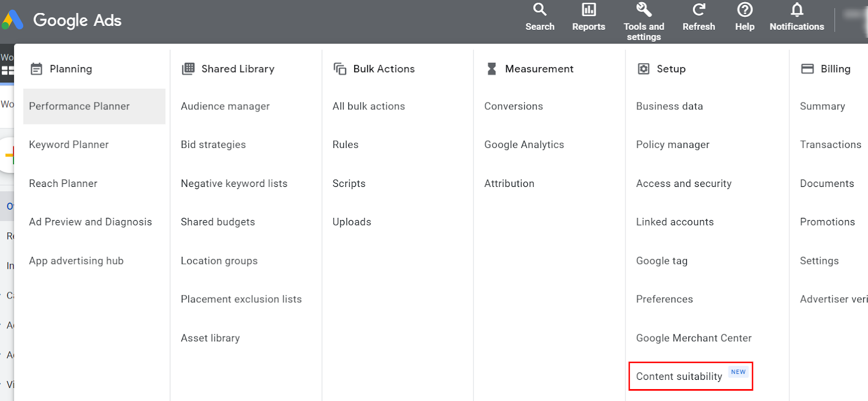Click the Bulk Actions heading text
868x401 pixels.
tap(384, 69)
